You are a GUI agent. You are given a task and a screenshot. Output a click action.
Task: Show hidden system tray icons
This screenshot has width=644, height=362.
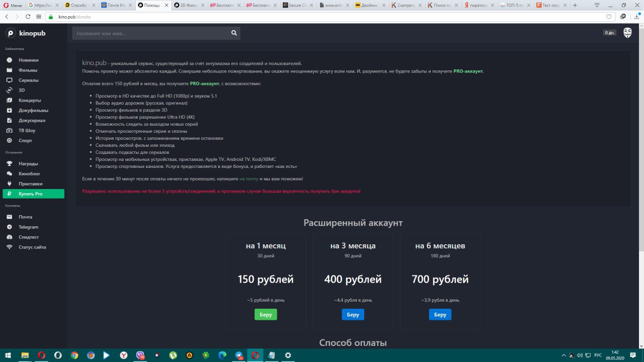point(564,355)
